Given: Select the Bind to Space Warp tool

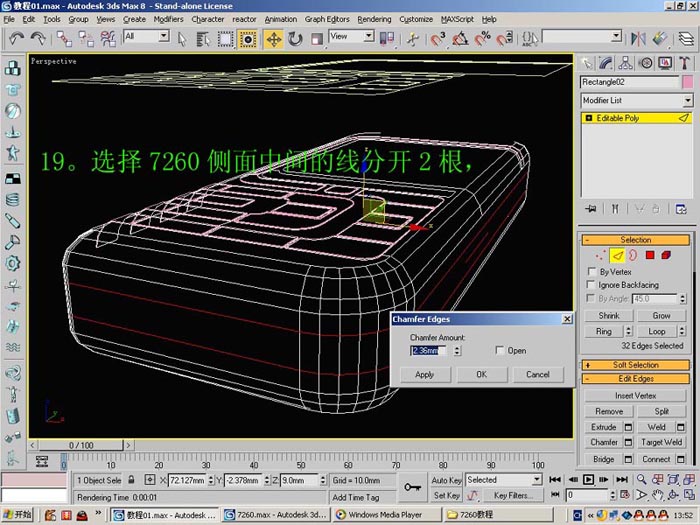Looking at the screenshot, I should click(x=108, y=39).
